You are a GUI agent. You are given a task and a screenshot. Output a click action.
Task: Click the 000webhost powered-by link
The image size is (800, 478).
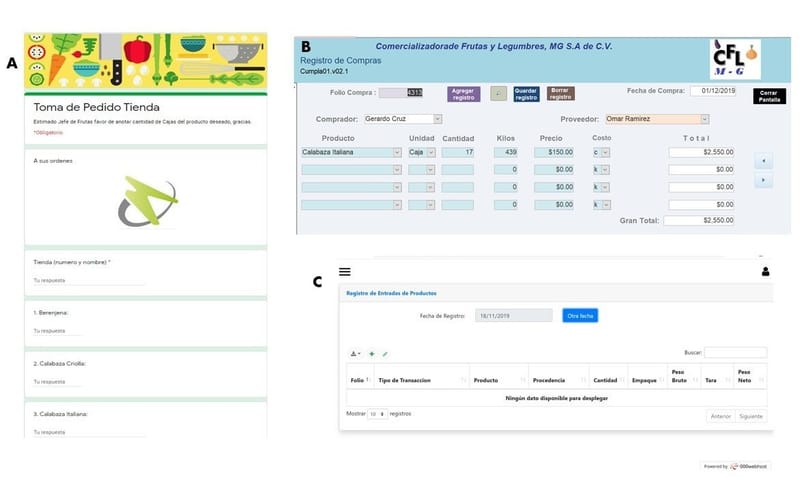(x=735, y=466)
